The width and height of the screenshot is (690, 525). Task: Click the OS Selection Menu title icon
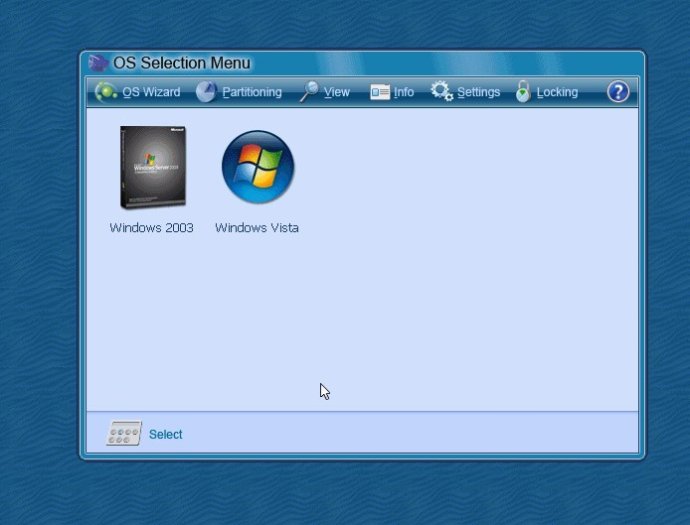click(x=98, y=63)
